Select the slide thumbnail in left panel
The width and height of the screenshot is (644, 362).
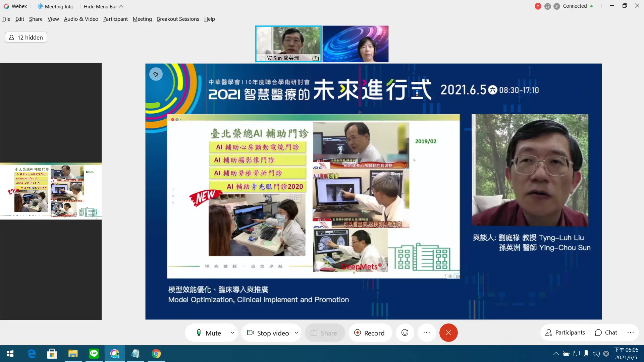tap(51, 191)
